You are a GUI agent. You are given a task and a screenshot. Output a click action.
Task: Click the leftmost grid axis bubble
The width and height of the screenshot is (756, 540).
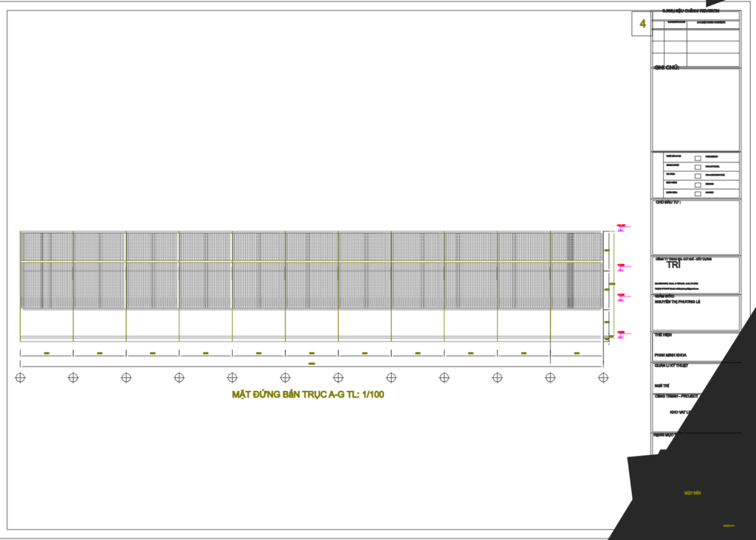point(20,378)
